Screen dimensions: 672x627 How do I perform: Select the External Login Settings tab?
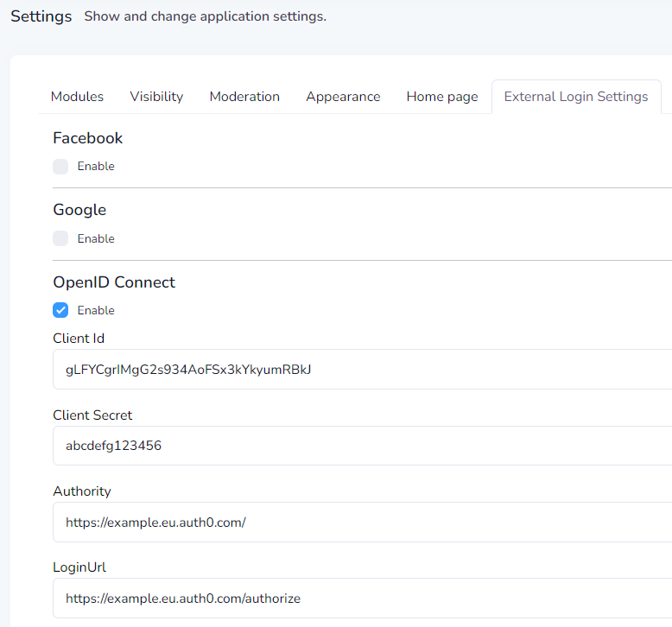click(575, 97)
